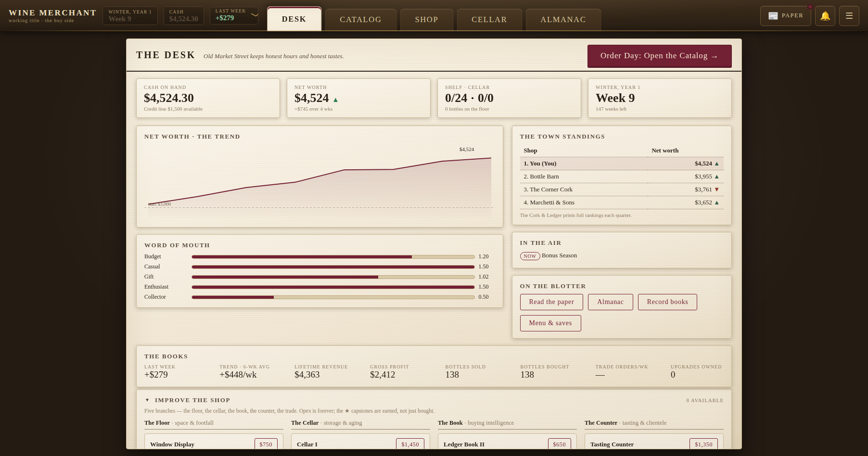
Task: Open the Record books
Action: [667, 302]
